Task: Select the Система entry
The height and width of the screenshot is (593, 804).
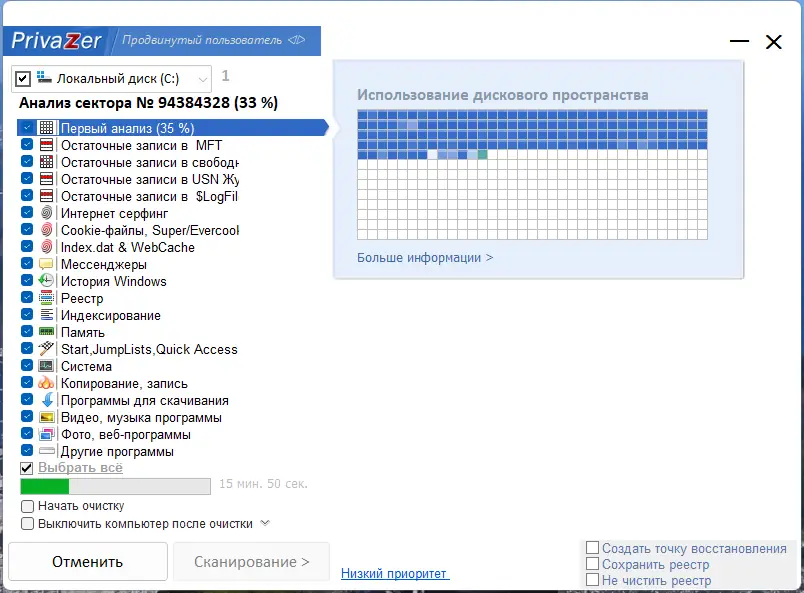Action: point(86,366)
